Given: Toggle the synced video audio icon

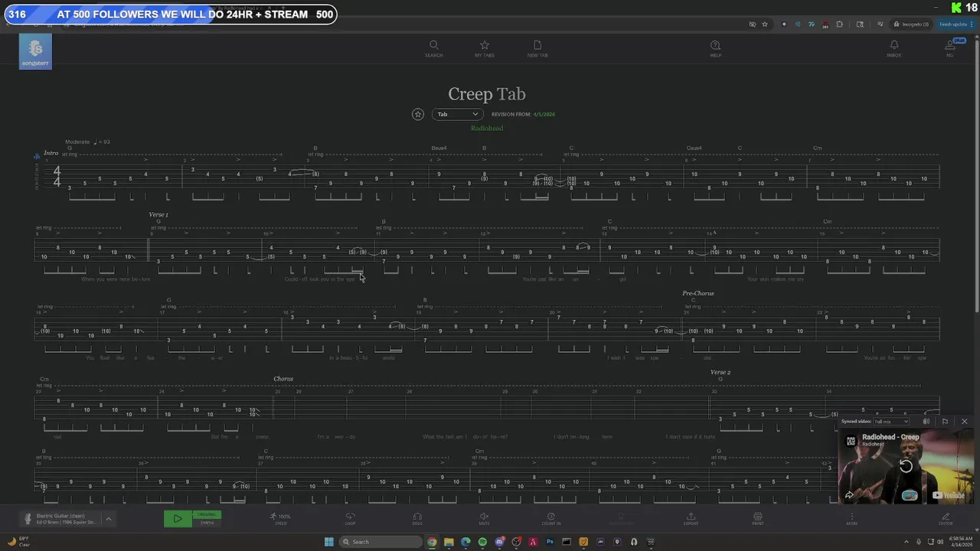Looking at the screenshot, I should tap(926, 422).
